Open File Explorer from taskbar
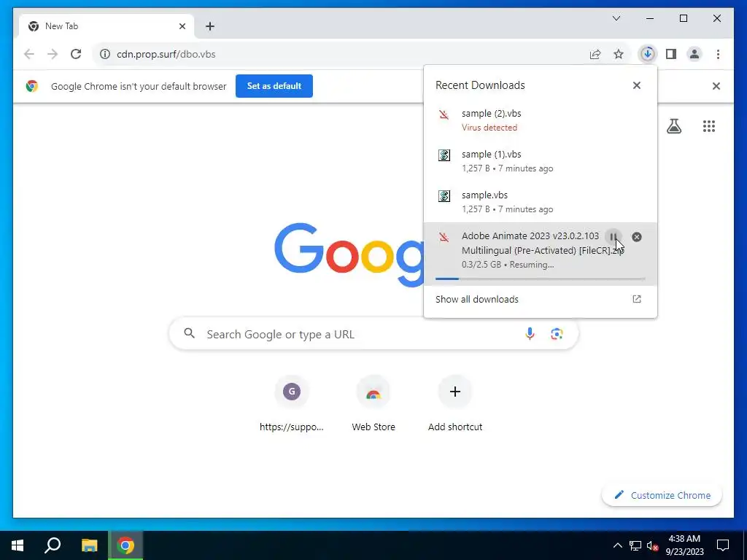Image resolution: width=747 pixels, height=560 pixels. point(89,545)
